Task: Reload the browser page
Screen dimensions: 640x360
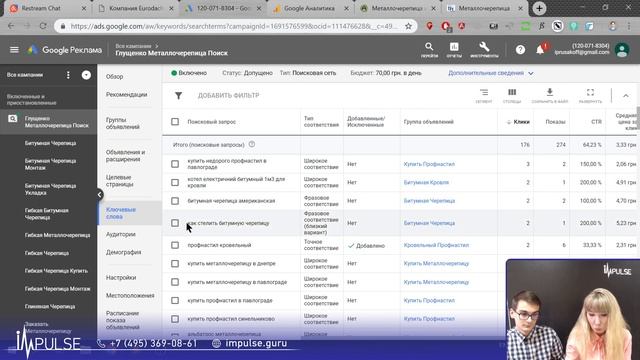Action: pyautogui.click(x=43, y=26)
